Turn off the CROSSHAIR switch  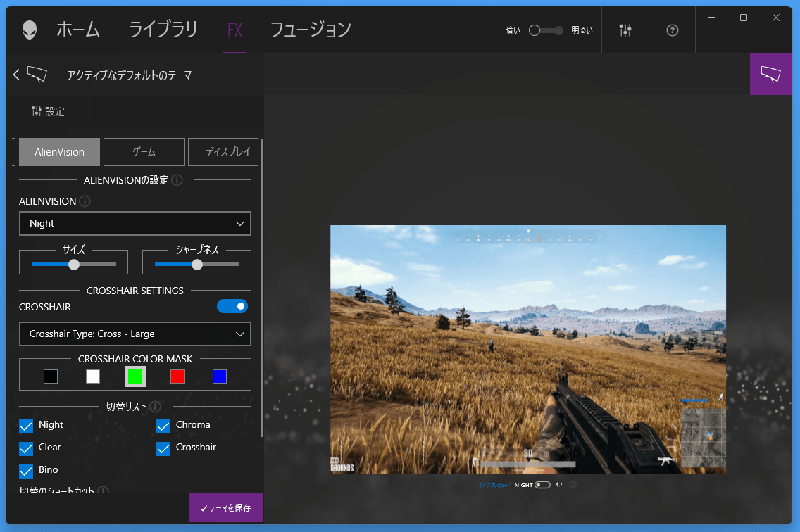coord(232,306)
